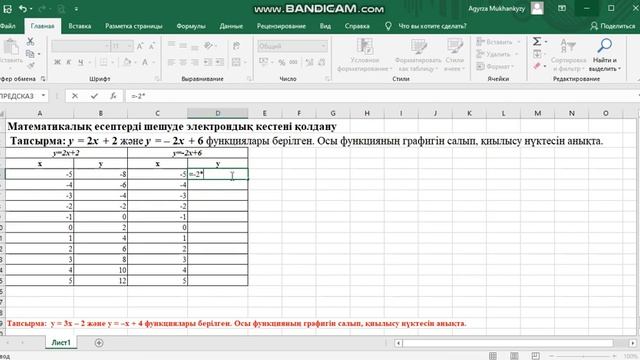Toggle Italic formatting (К)
The height and width of the screenshot is (360, 640).
69,62
